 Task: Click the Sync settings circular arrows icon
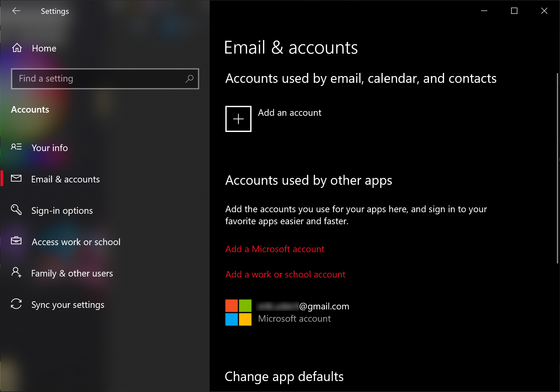tap(16, 304)
